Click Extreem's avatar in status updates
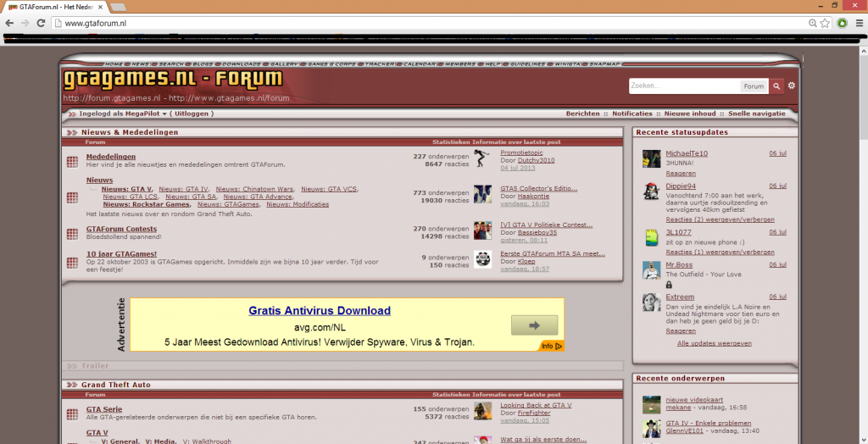868x444 pixels. [x=652, y=302]
